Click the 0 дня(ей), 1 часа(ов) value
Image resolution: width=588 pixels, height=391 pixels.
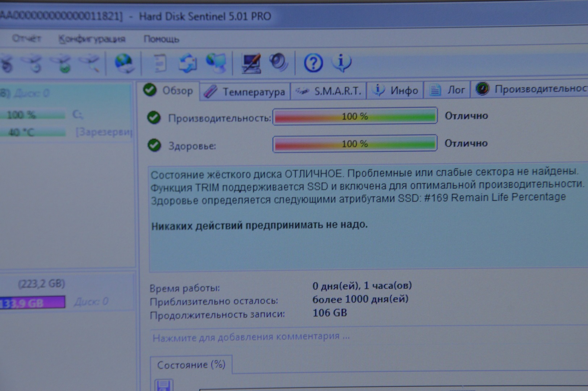coord(362,286)
